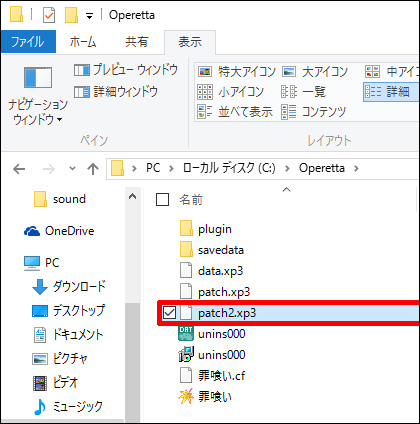Select Extra large icons (特大アイコン) layout

[237, 71]
